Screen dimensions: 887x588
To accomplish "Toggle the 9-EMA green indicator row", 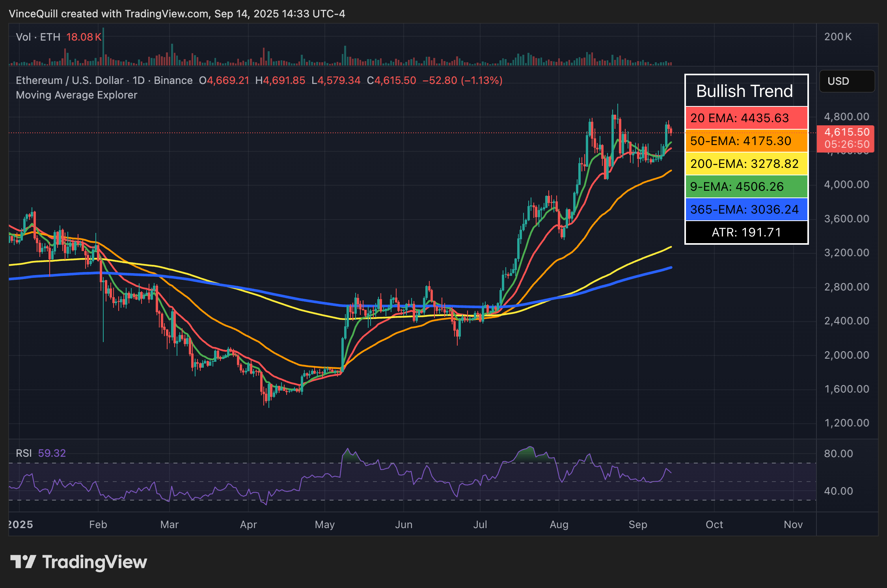I will 746,186.
